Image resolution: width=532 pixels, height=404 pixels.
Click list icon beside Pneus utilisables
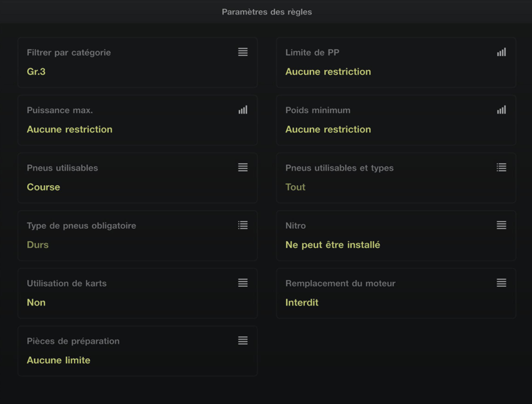(x=242, y=168)
